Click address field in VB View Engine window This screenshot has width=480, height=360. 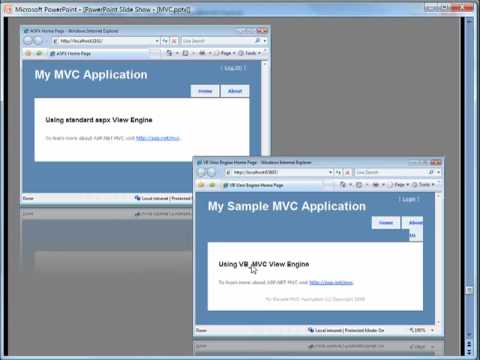pyautogui.click(x=277, y=172)
